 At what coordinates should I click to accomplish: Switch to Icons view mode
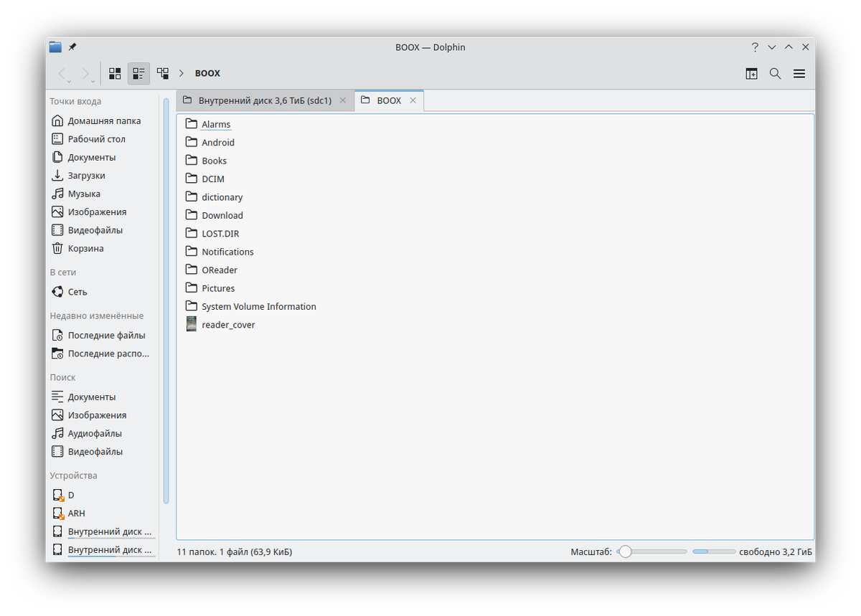115,73
